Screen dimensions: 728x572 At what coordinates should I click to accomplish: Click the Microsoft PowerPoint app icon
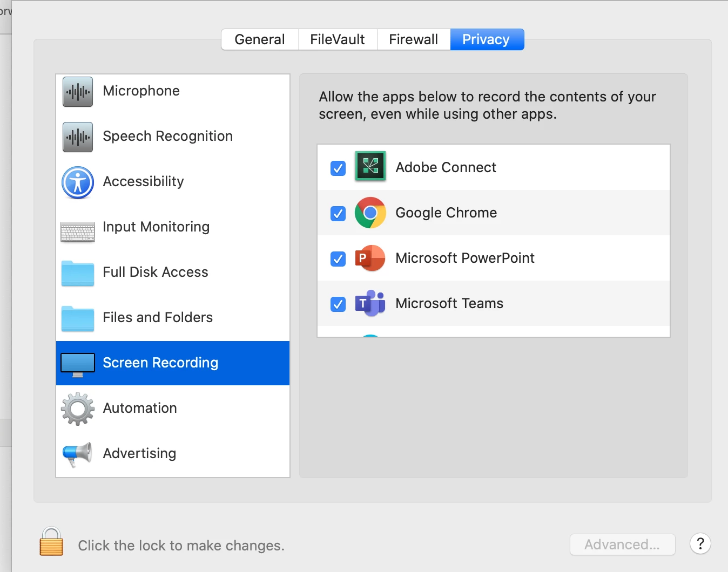[x=370, y=258]
